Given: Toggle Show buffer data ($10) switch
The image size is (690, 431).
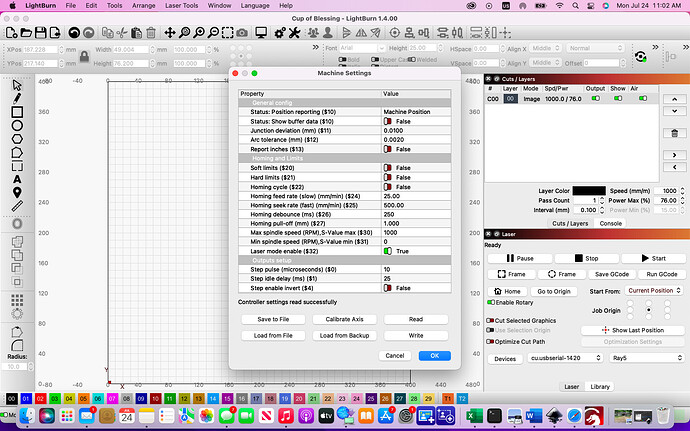Looking at the screenshot, I should point(388,121).
